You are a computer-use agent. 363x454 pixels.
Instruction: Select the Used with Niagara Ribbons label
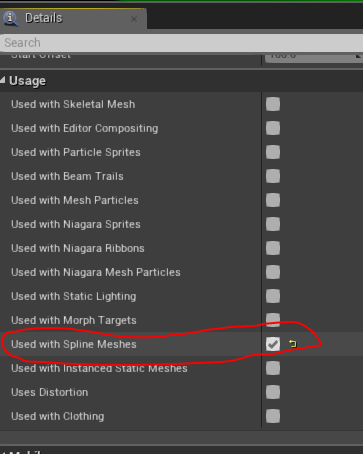(78, 248)
